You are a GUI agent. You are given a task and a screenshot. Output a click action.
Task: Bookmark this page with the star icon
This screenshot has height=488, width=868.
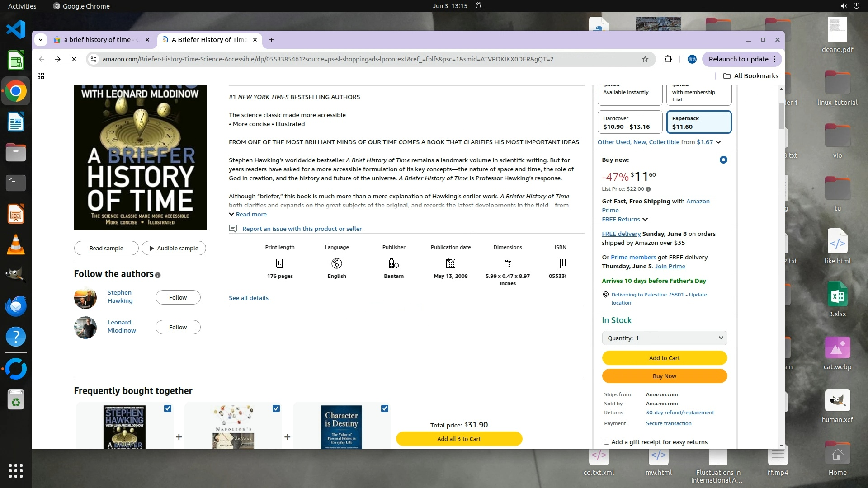[x=645, y=59]
